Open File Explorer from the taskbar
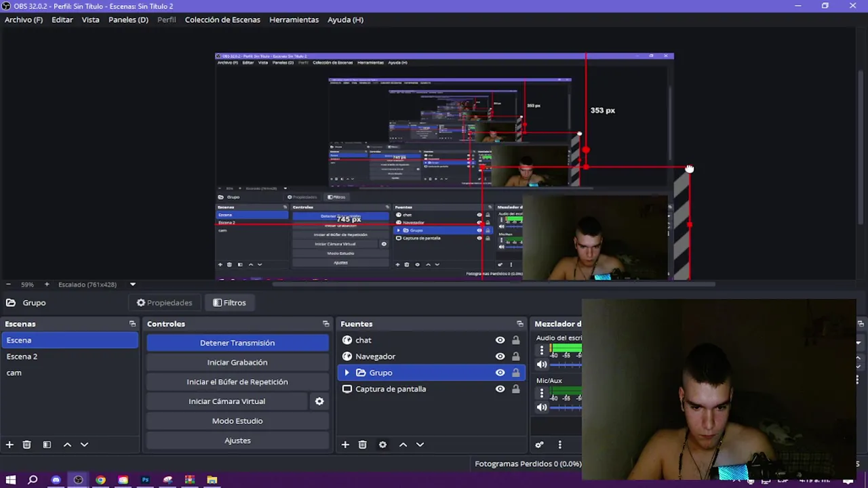The height and width of the screenshot is (488, 868). 212,480
